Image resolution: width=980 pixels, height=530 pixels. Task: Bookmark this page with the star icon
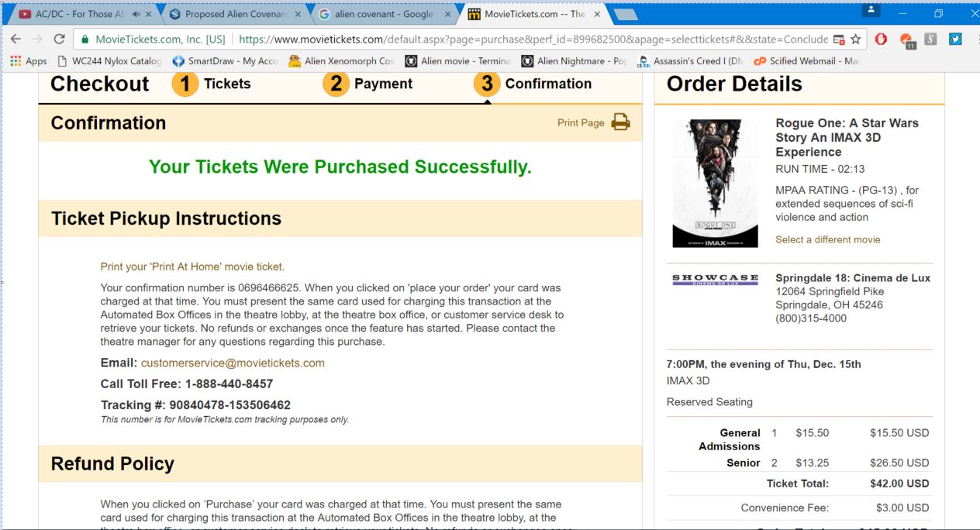[x=856, y=39]
